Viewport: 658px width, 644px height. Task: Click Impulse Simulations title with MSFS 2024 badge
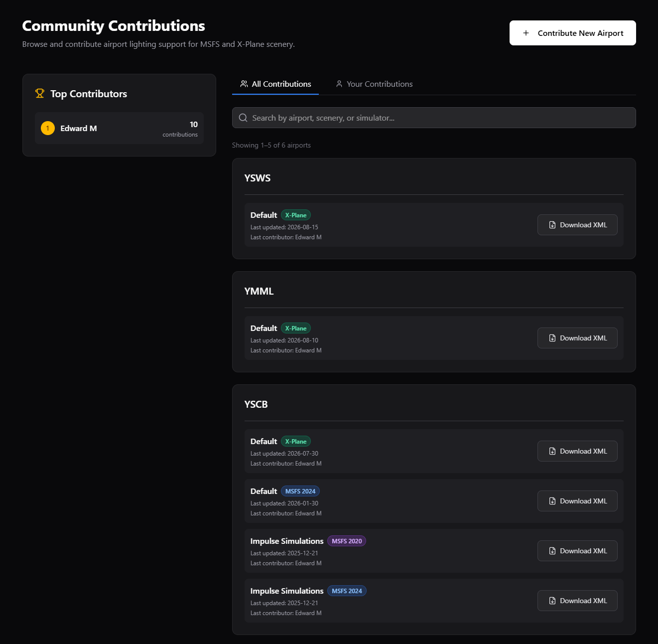click(287, 591)
